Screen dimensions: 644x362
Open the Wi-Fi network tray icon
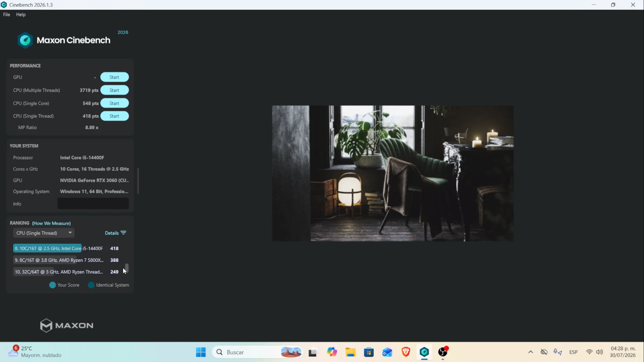(589, 352)
